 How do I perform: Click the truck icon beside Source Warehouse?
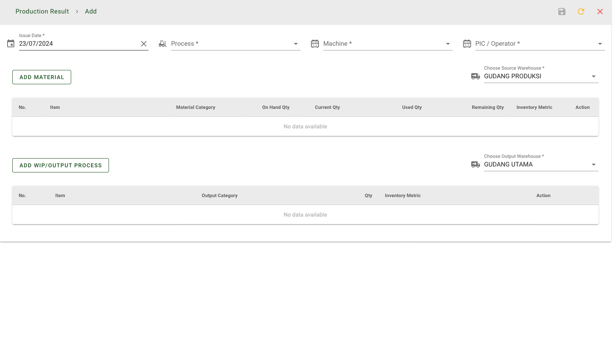pos(476,76)
